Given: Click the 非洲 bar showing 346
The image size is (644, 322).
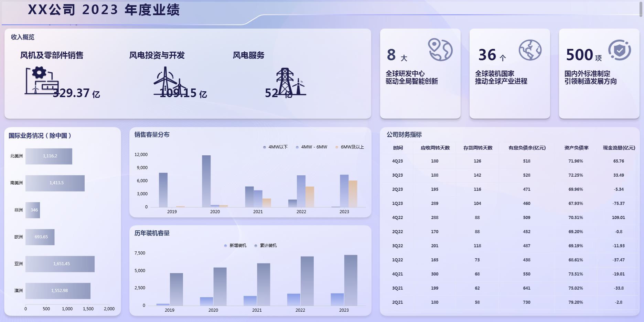Looking at the screenshot, I should (33, 210).
